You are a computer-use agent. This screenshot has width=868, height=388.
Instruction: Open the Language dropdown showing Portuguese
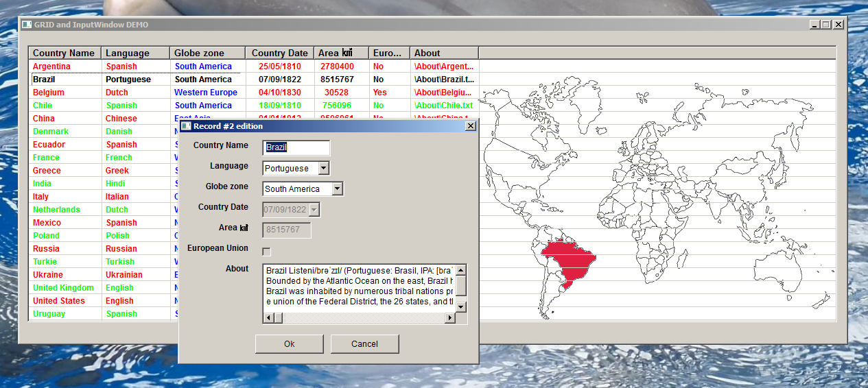point(324,169)
